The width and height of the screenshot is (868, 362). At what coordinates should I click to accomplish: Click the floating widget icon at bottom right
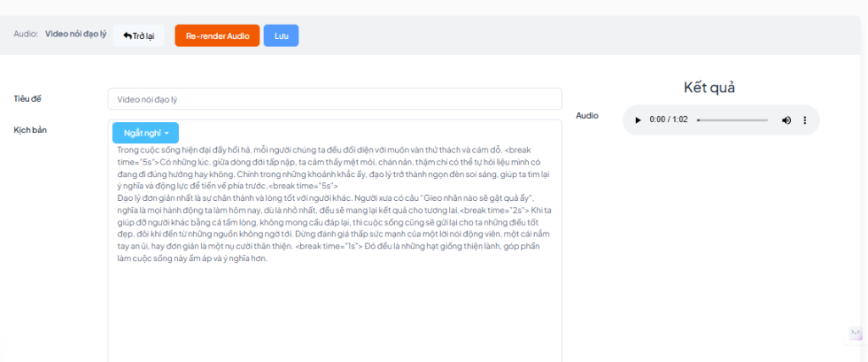click(856, 333)
